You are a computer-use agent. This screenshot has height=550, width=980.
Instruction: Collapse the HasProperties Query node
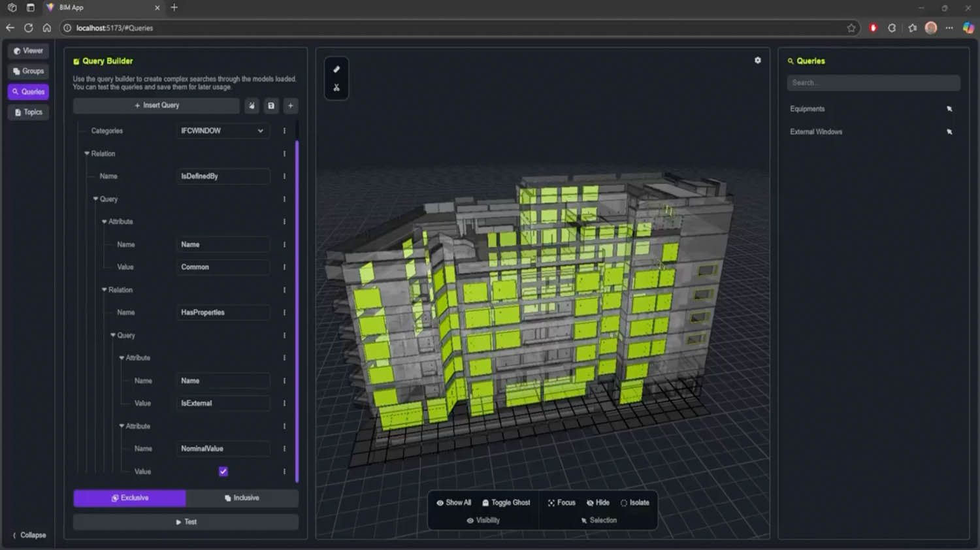(x=113, y=335)
